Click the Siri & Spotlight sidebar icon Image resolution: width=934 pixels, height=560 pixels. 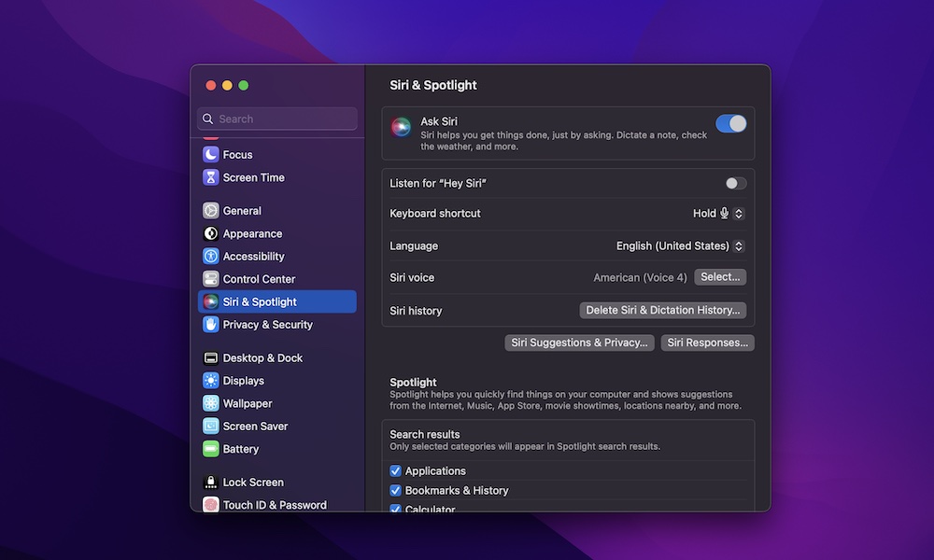(x=210, y=301)
